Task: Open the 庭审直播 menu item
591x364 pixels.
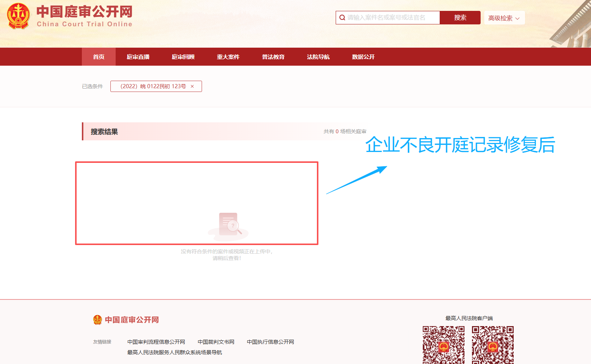Action: (x=138, y=57)
